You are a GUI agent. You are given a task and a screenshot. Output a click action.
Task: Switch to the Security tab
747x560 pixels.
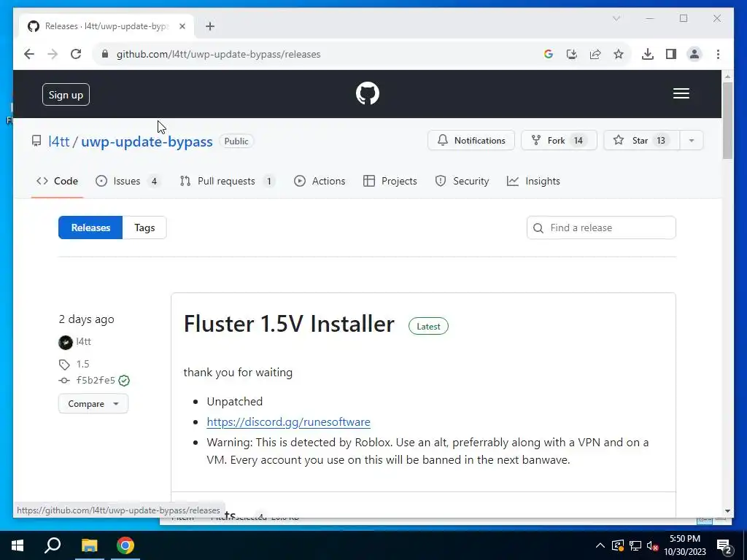tap(462, 181)
